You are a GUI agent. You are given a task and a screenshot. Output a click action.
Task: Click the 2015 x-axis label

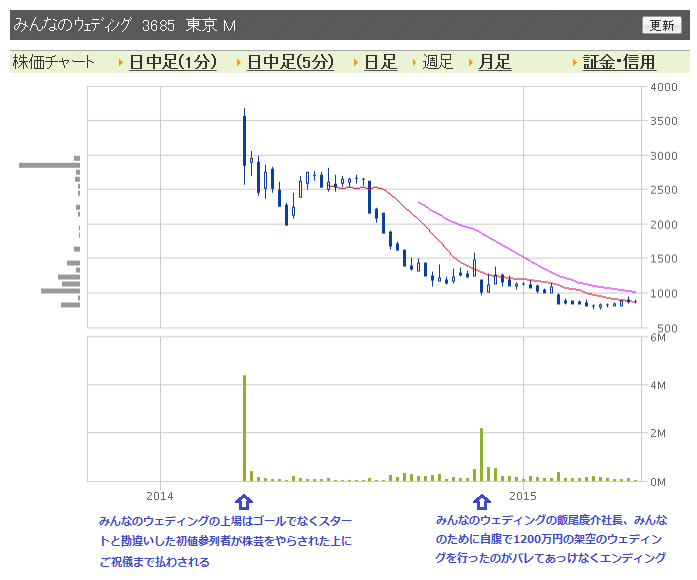(x=523, y=496)
